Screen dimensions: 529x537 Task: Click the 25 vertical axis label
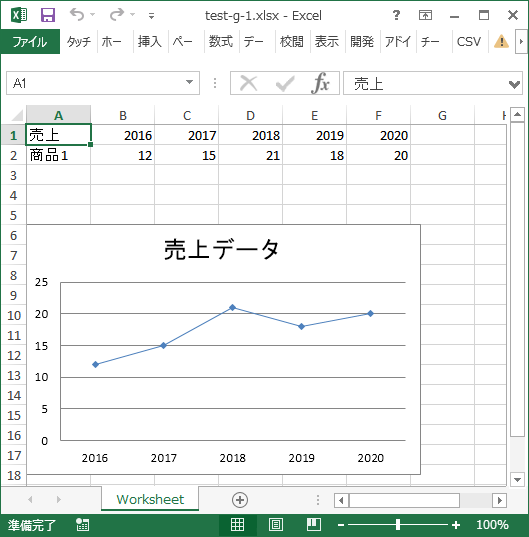click(41, 282)
